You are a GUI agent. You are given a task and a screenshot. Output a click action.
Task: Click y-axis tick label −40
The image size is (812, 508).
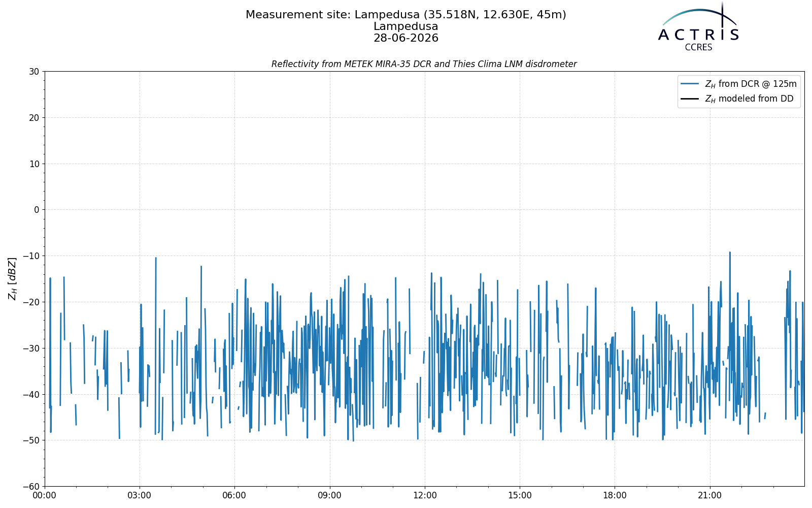(31, 394)
